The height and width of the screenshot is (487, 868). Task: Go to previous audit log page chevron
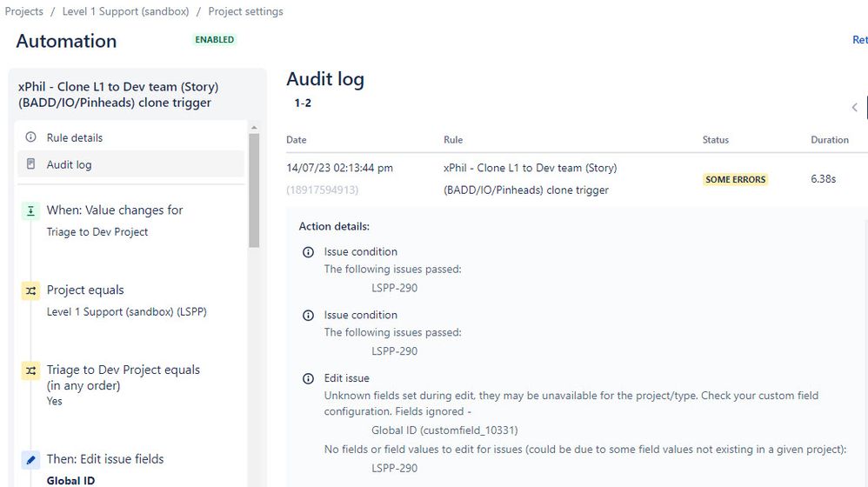(855, 107)
